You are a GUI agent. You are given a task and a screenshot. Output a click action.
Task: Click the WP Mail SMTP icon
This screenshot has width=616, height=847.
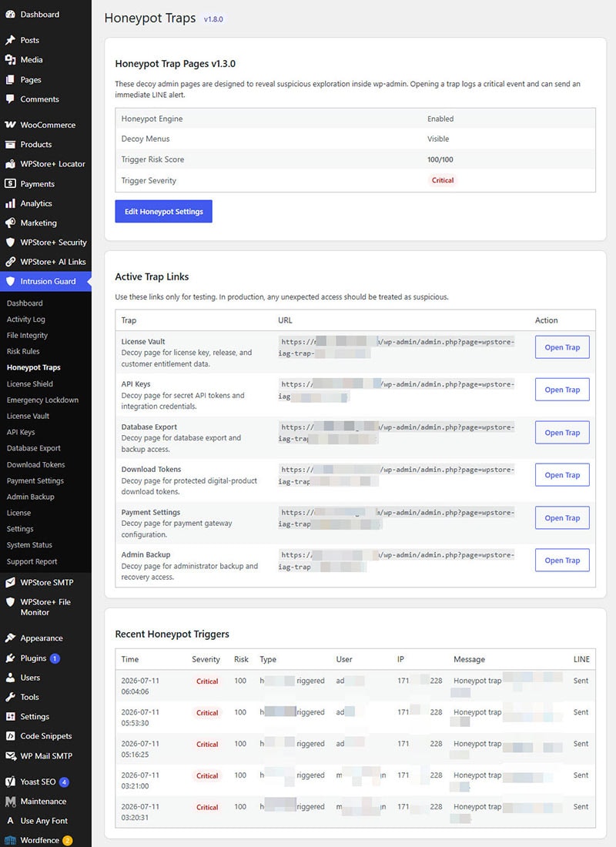[10, 755]
